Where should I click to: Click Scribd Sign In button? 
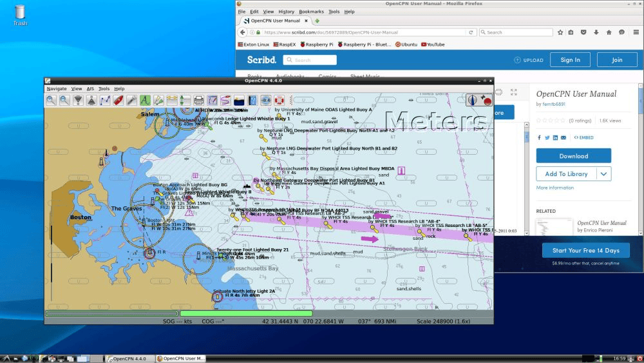coord(570,59)
